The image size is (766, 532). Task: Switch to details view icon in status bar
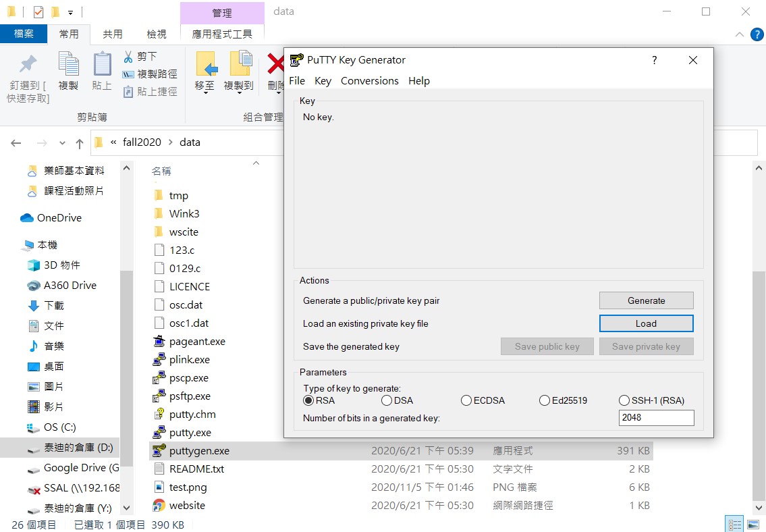[x=734, y=525]
